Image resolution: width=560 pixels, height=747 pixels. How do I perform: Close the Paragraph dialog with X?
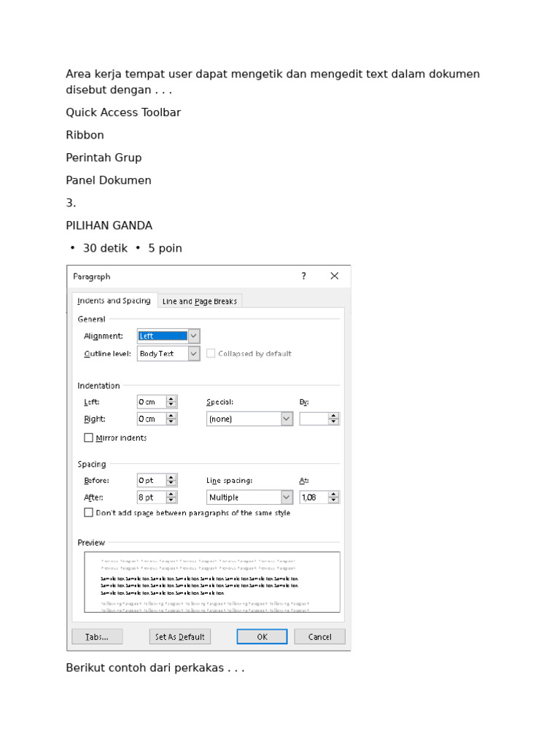click(334, 276)
